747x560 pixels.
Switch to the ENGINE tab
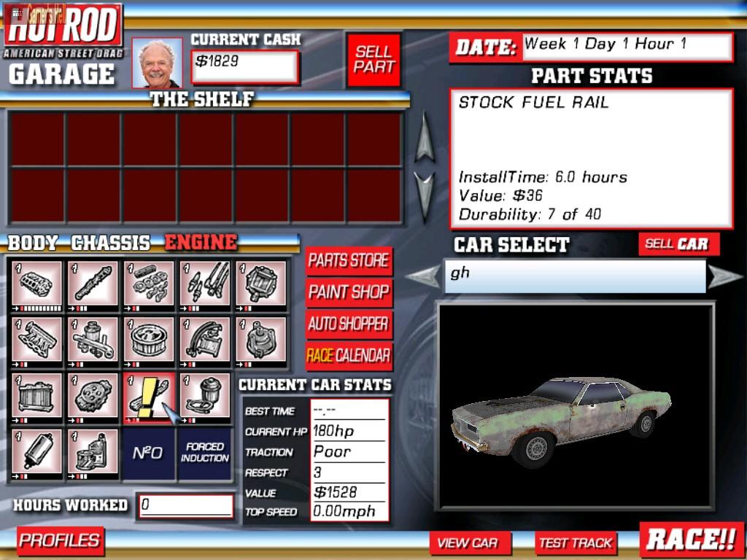(201, 242)
